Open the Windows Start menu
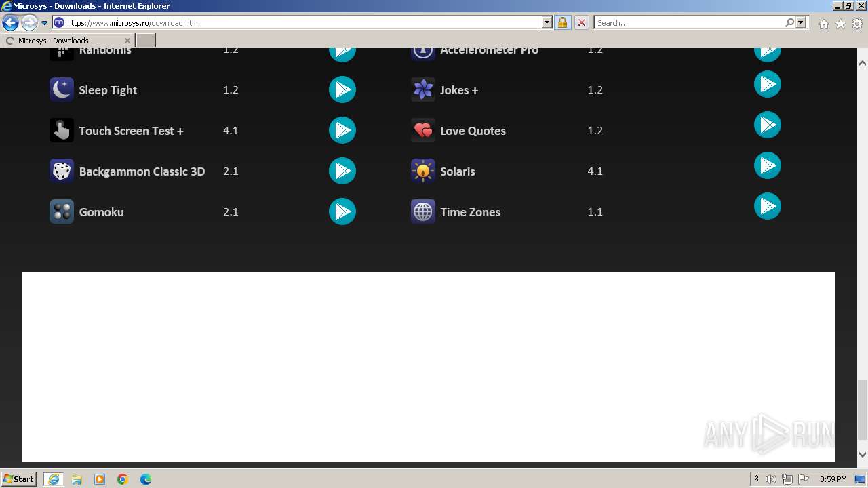Screen dimensions: 868x488 pyautogui.click(x=18, y=479)
